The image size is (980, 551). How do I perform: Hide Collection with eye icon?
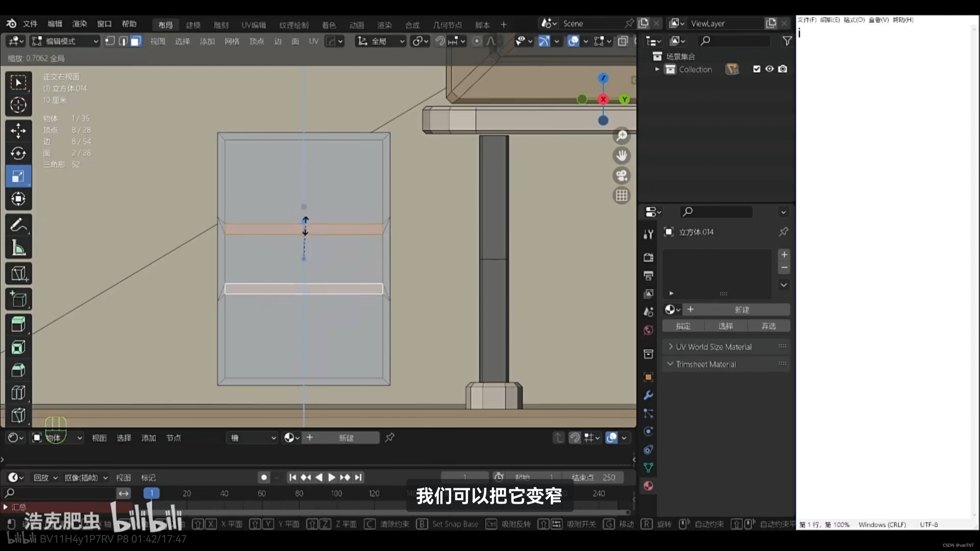[x=769, y=69]
